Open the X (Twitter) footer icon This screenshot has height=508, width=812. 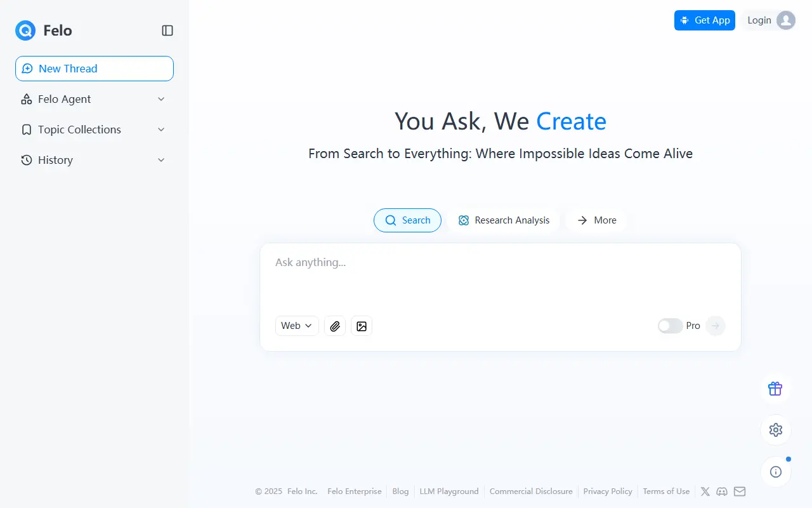[705, 491]
